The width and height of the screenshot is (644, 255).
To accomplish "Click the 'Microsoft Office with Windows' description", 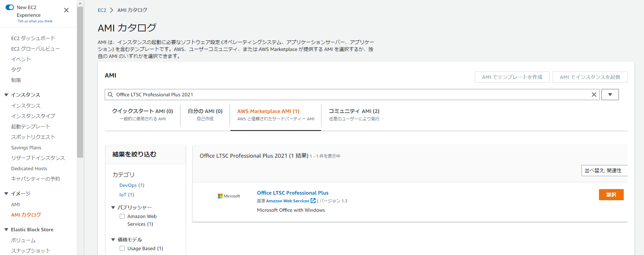I will 291,210.
